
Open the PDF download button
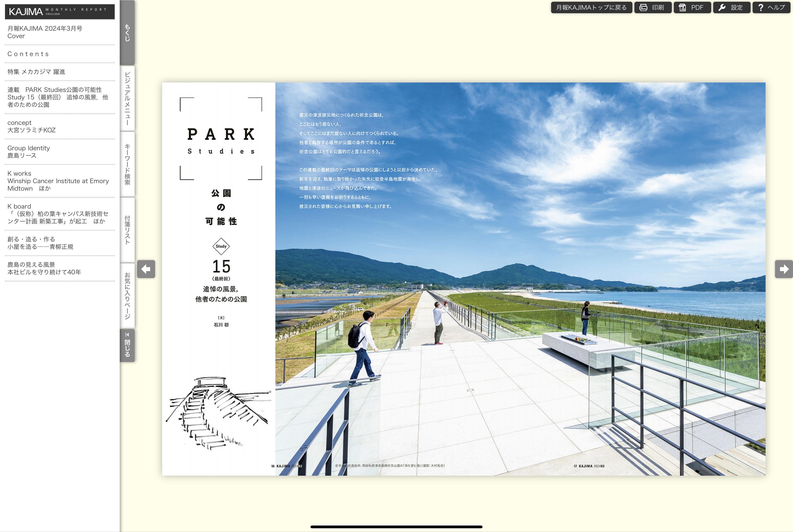tap(692, 7)
